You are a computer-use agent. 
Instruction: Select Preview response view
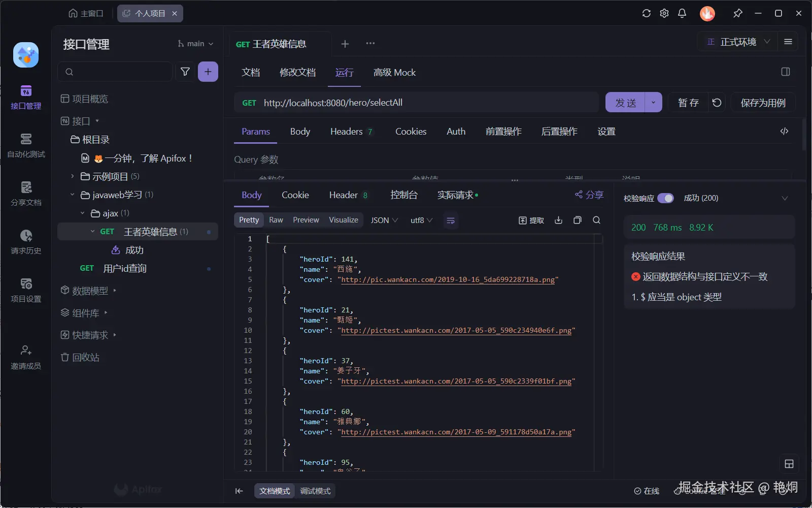(x=306, y=220)
